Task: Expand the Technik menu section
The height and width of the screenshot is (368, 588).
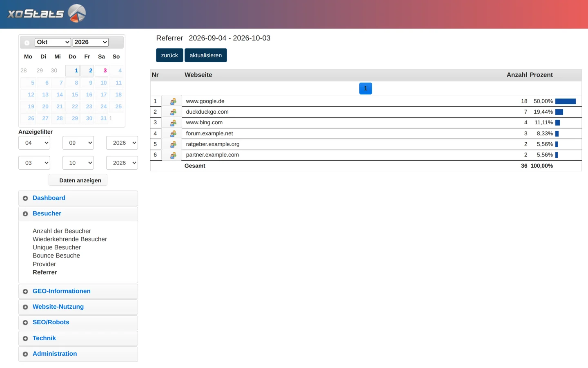Action: tap(78, 339)
